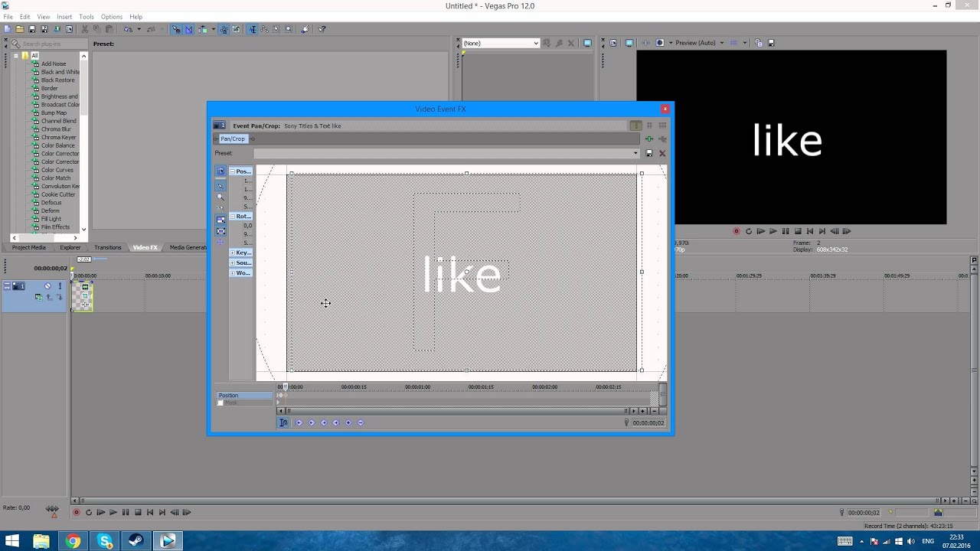Click the New project icon in main toolbar
This screenshot has height=551, width=980.
[x=7, y=29]
